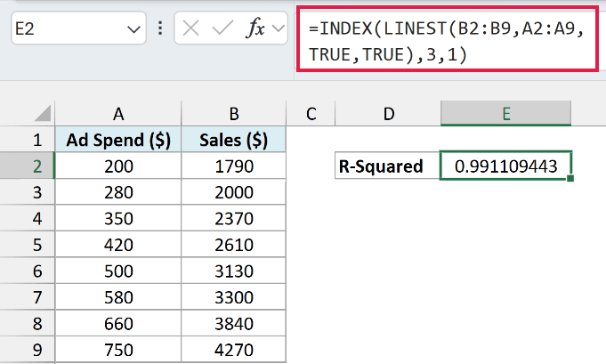The image size is (606, 364).
Task: Select cell containing 280
Action: 118,192
